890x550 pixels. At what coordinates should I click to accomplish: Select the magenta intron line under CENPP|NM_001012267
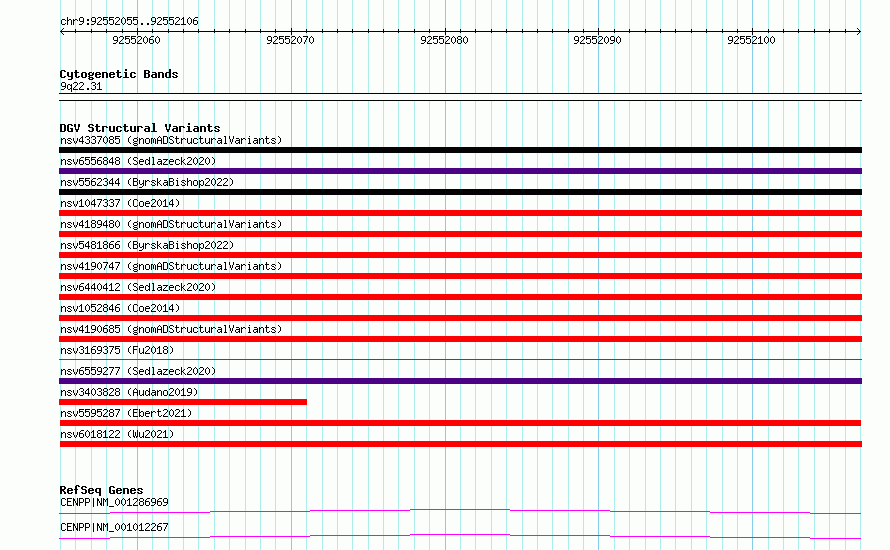point(460,536)
